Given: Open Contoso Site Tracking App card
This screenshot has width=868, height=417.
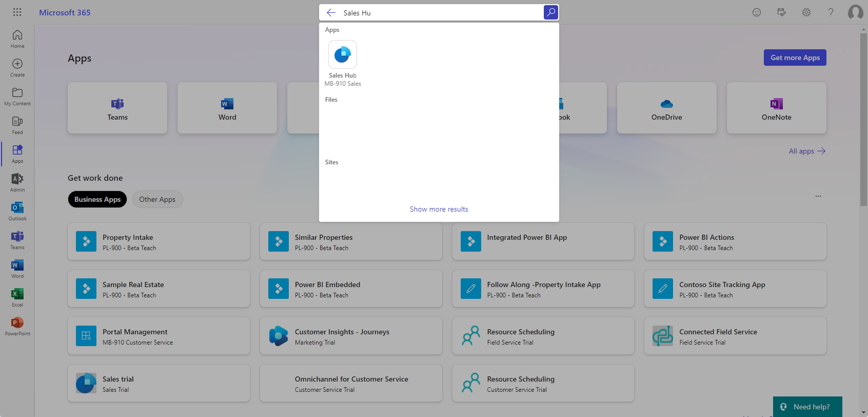Looking at the screenshot, I should pyautogui.click(x=735, y=289).
